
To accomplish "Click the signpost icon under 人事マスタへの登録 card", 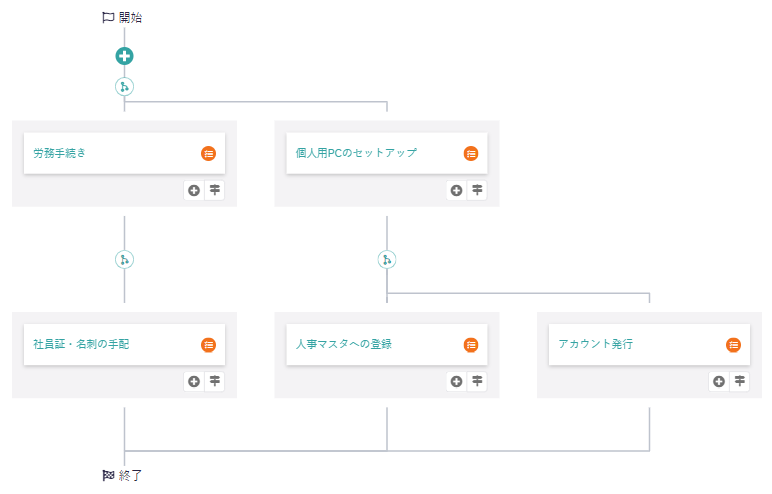I will click(x=477, y=381).
